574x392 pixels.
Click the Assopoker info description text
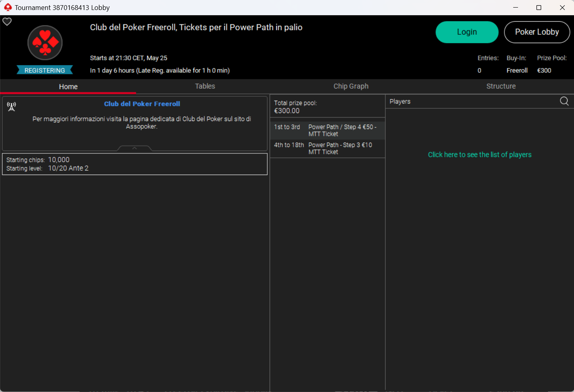[142, 123]
